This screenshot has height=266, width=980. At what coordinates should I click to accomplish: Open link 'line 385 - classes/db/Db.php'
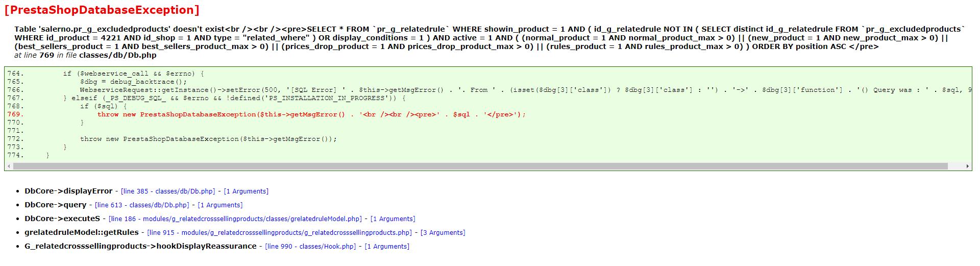(168, 191)
